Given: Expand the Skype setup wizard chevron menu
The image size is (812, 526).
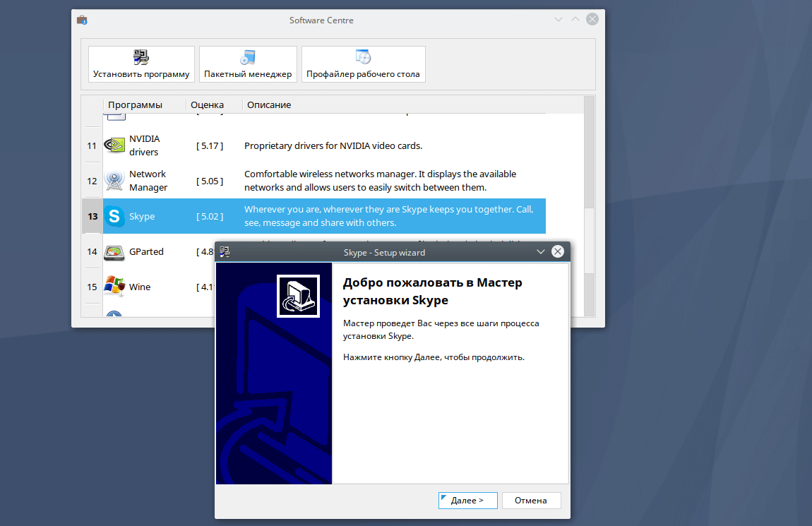Looking at the screenshot, I should [540, 251].
